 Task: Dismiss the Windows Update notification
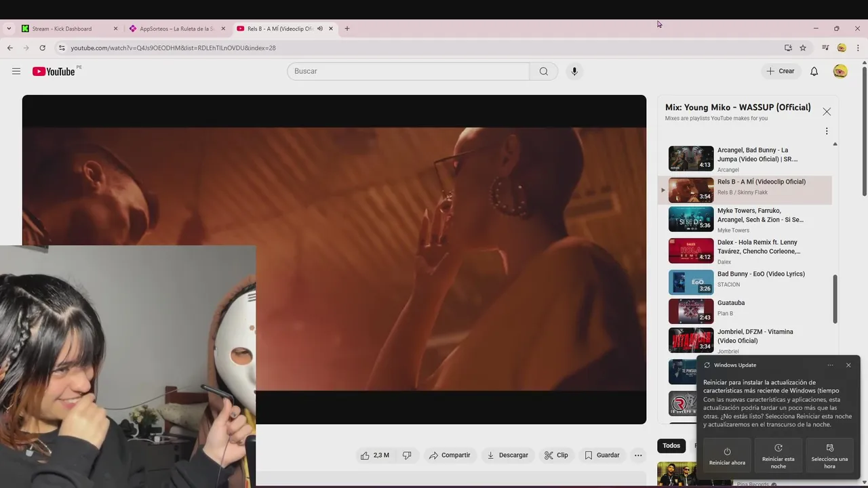coord(848,365)
